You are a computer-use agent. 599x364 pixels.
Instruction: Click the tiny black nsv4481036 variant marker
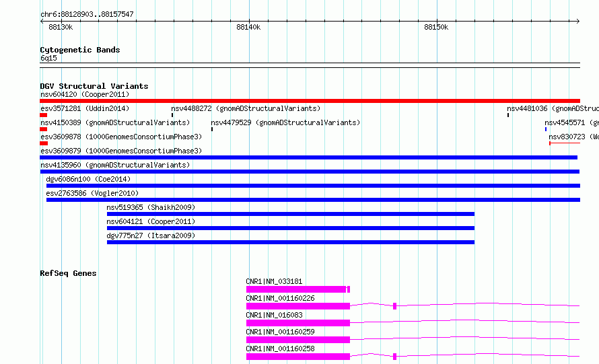(508, 115)
